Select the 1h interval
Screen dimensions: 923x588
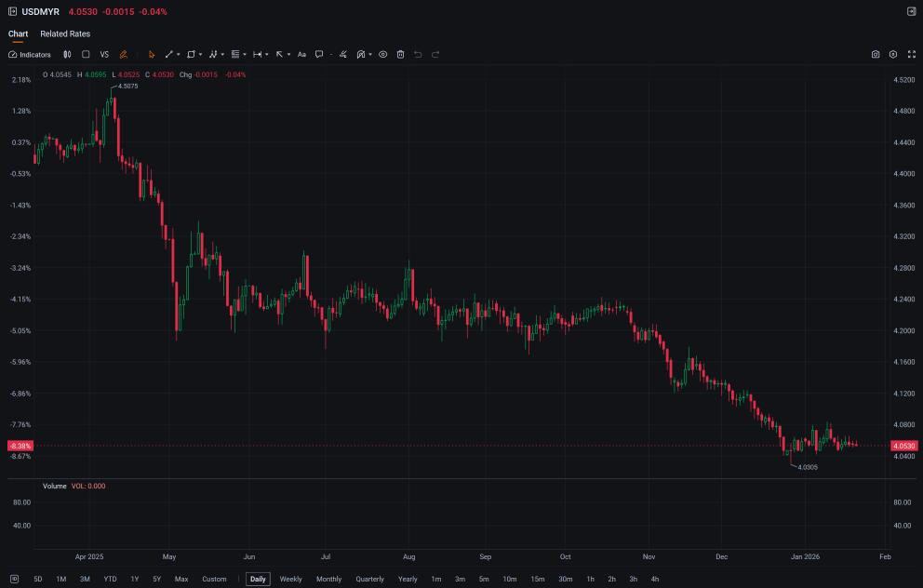click(591, 580)
